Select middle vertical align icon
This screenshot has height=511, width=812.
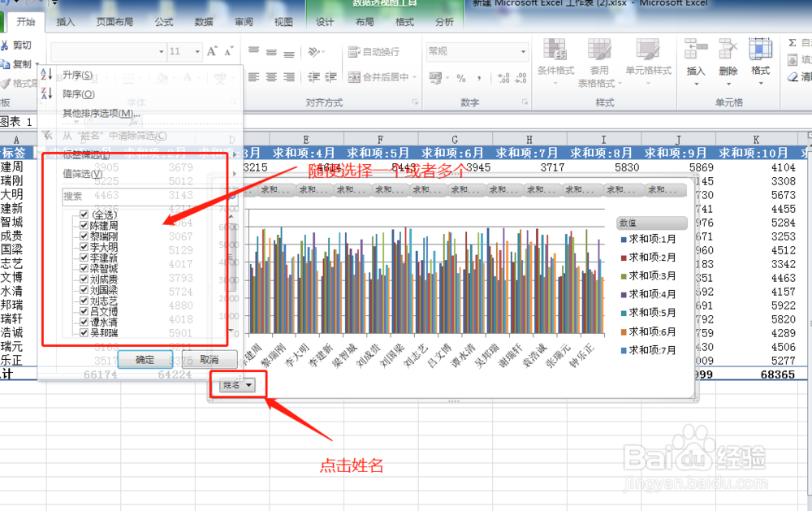271,52
